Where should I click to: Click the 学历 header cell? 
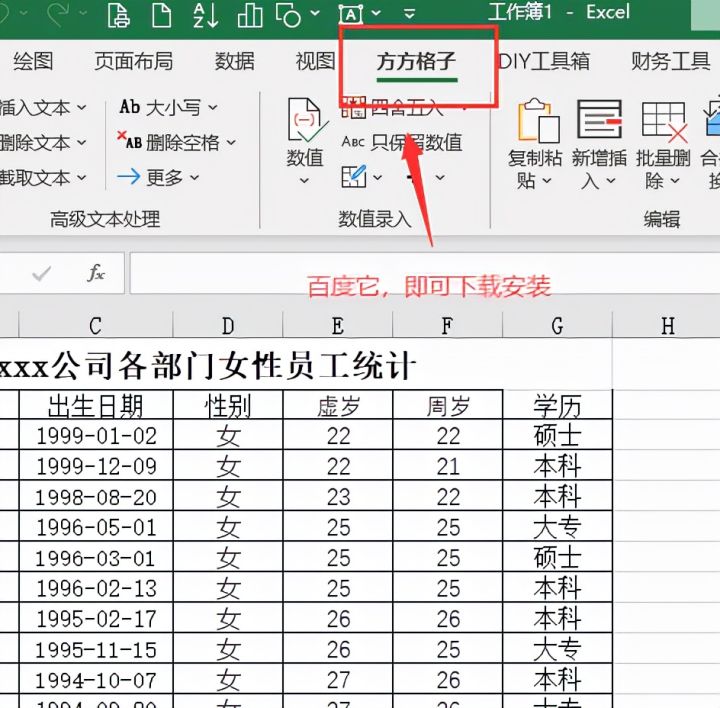click(557, 406)
